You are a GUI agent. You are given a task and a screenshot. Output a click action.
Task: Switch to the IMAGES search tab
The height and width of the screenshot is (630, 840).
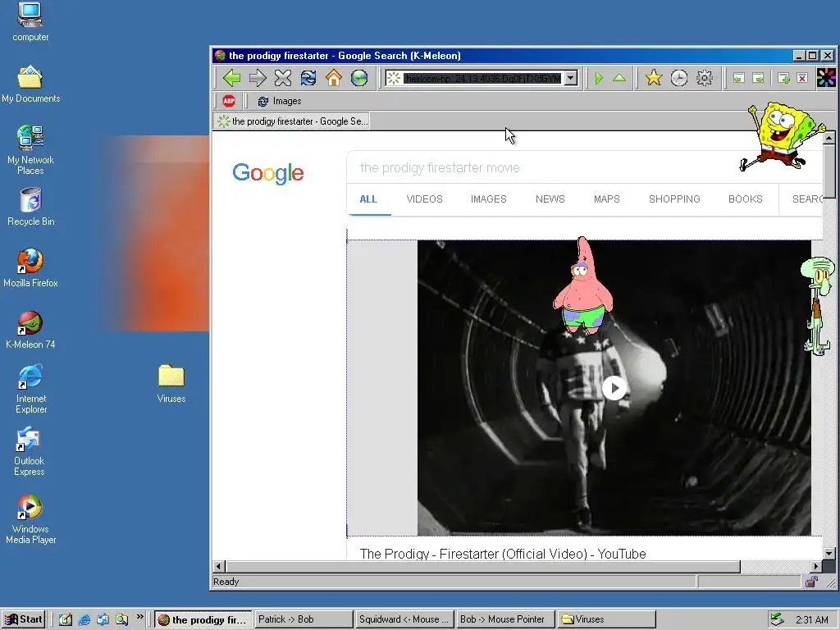click(x=489, y=199)
